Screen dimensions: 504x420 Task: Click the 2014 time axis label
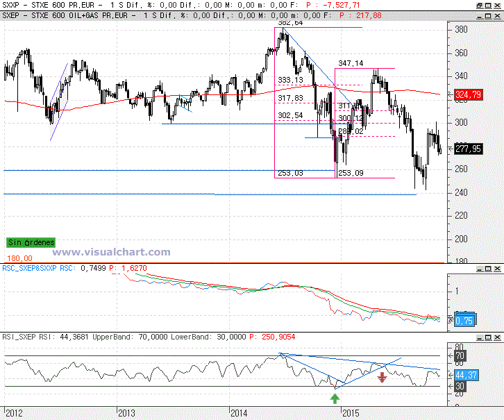[239, 413]
